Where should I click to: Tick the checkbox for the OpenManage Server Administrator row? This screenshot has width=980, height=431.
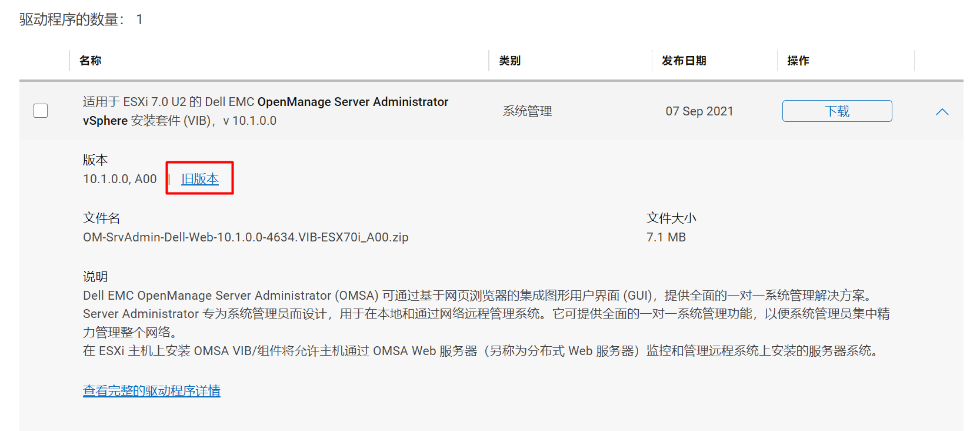(41, 111)
